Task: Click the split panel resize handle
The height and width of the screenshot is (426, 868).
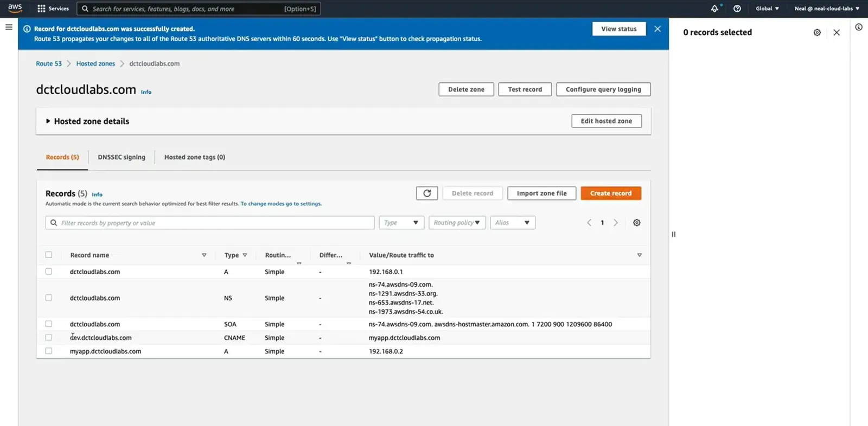Action: (674, 235)
